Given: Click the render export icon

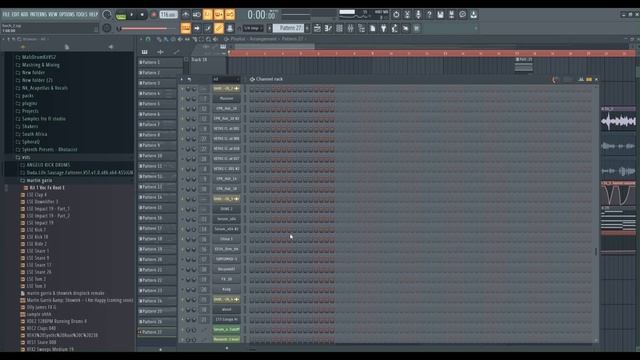Looking at the screenshot, I should pos(451,15).
